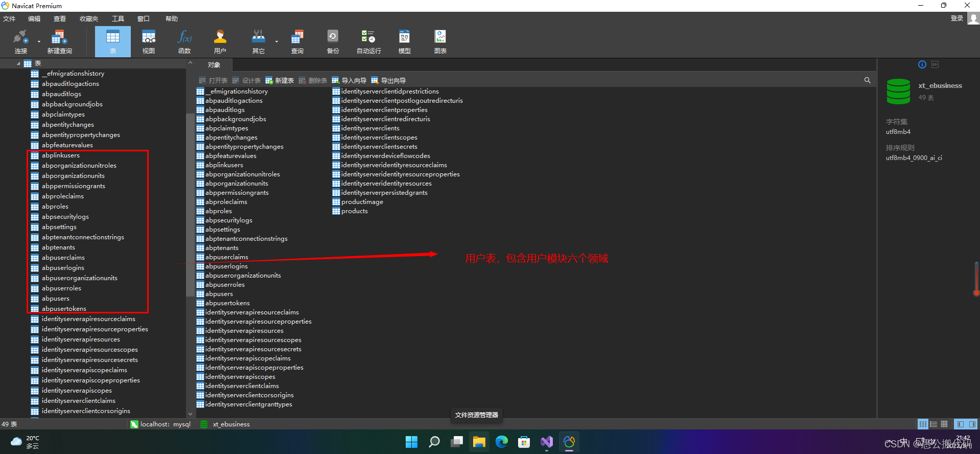
Task: Open Microsoft Store on the taskbar
Action: click(524, 442)
